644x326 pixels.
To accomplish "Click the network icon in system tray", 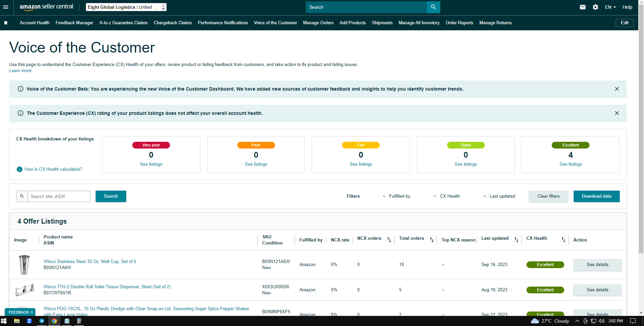I will 594,321.
